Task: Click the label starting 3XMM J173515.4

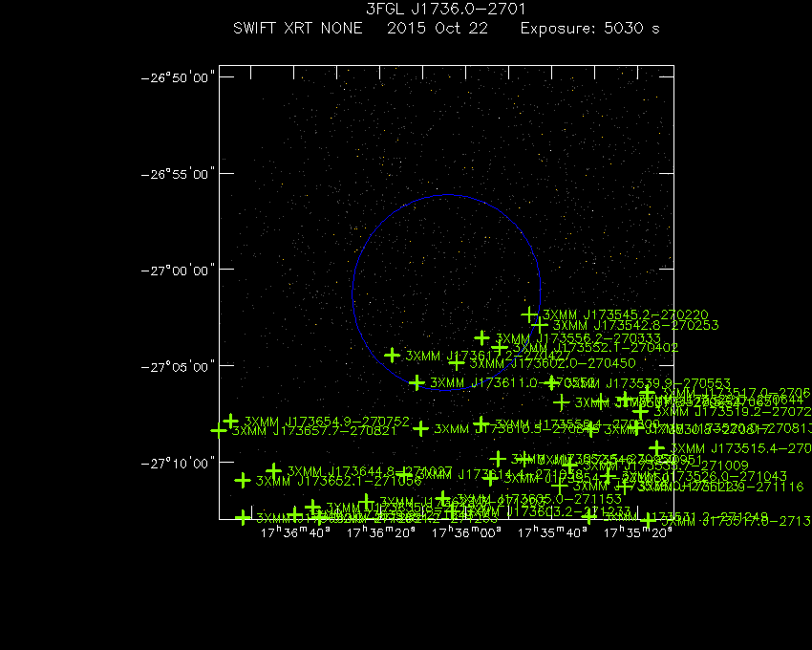Action: pos(741,448)
